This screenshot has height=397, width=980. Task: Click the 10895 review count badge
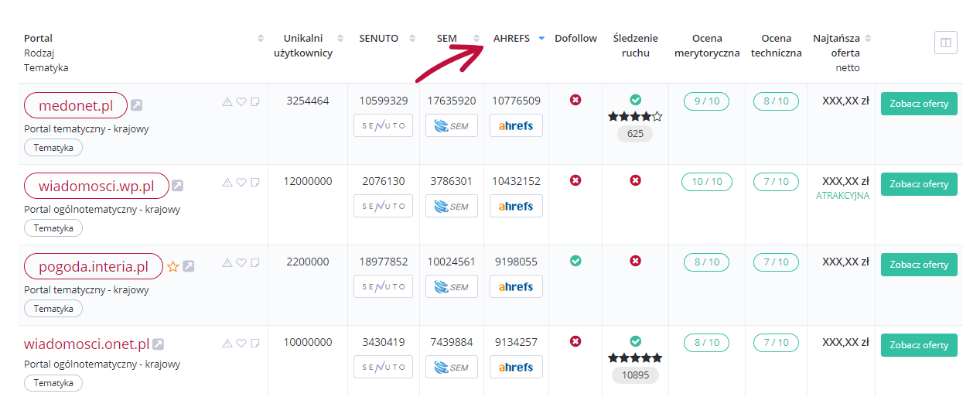pos(635,375)
